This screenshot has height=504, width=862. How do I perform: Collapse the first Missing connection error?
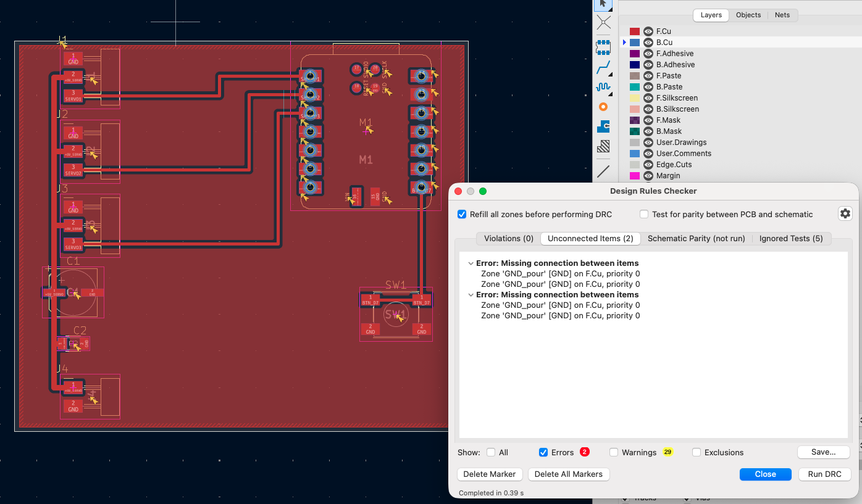click(x=471, y=263)
